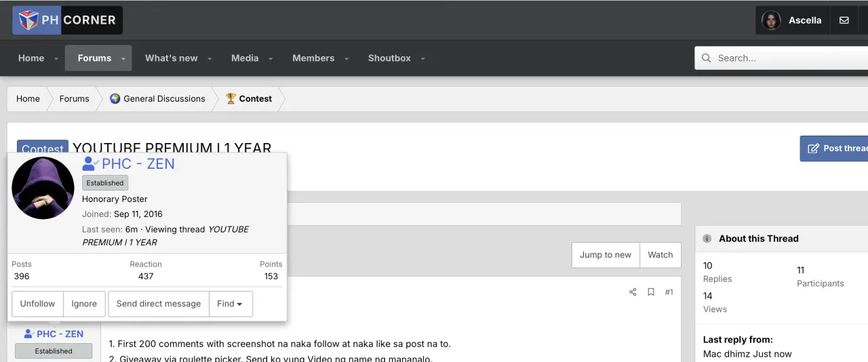
Task: Open PHC - ZEN username below the post
Action: point(60,334)
